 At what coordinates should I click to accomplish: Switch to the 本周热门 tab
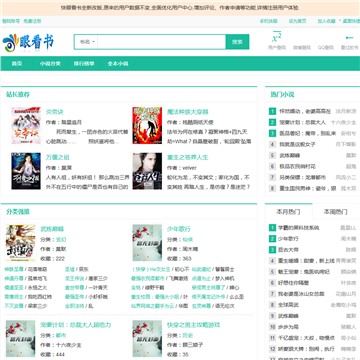pos(336,212)
